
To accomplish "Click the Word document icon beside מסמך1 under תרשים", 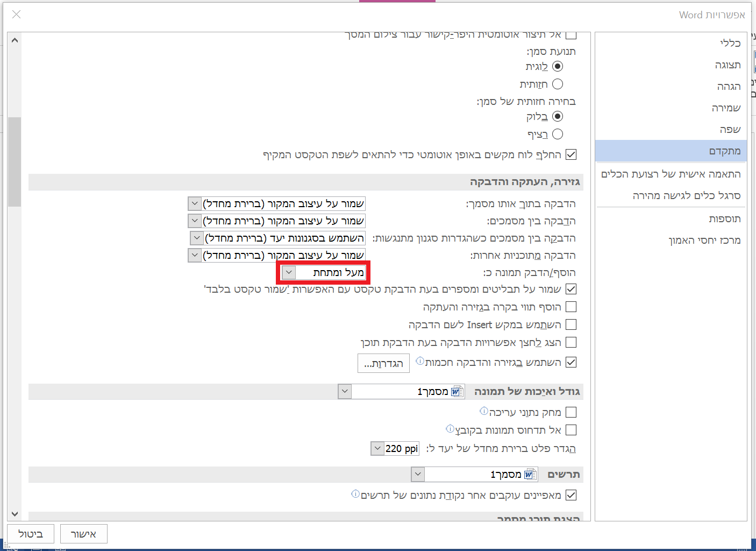I will click(531, 474).
